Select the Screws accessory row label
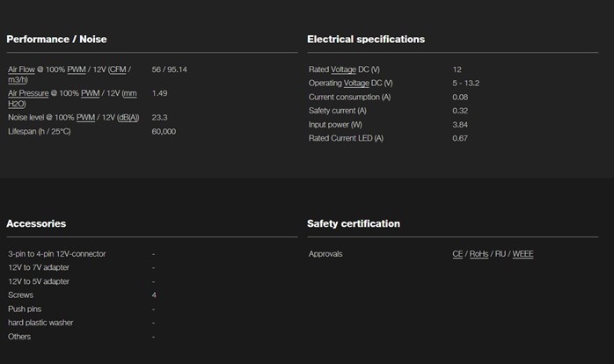This screenshot has height=364, width=614. coord(21,295)
